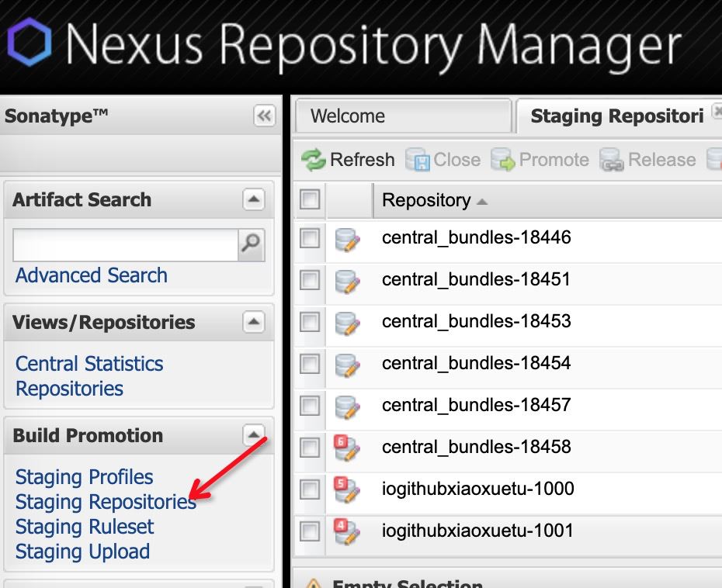
Task: Click the Nexus hexagon logo
Action: pyautogui.click(x=30, y=43)
